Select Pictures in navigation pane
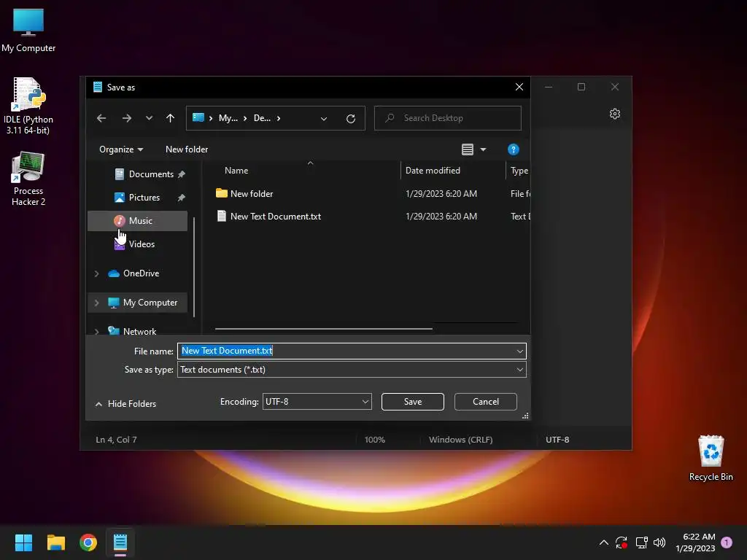This screenshot has height=560, width=747. click(x=144, y=197)
